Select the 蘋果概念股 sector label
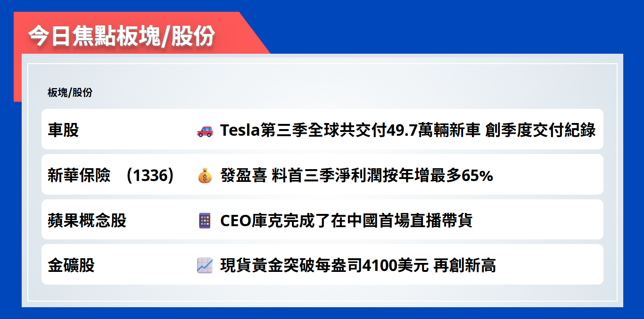The height and width of the screenshot is (319, 644). pyautogui.click(x=87, y=221)
